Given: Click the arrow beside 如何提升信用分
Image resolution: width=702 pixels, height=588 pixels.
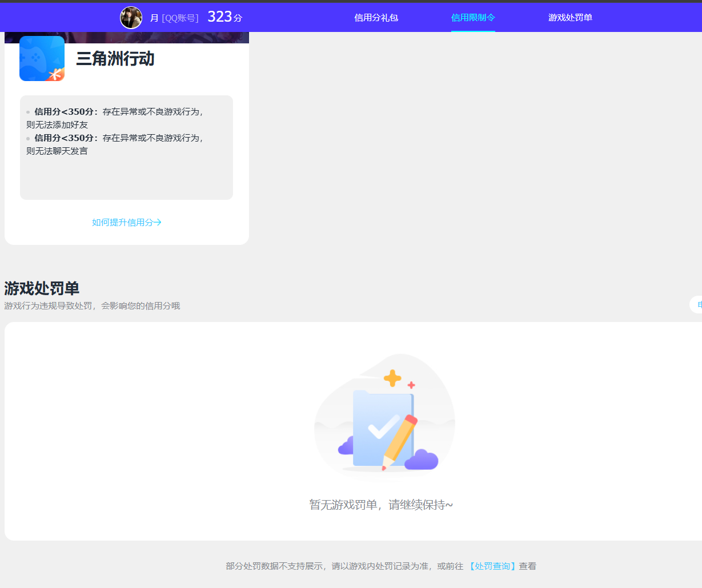Looking at the screenshot, I should coord(158,222).
